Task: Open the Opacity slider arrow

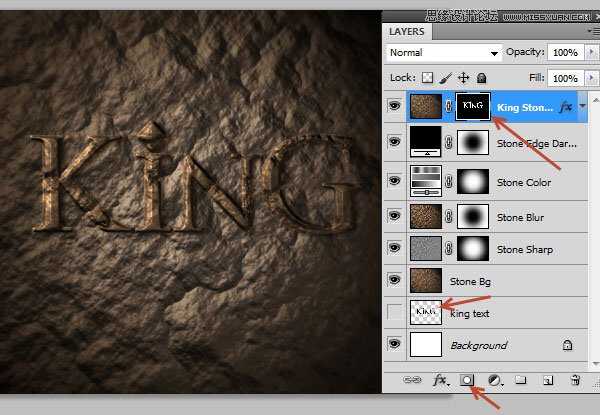Action: [x=591, y=52]
